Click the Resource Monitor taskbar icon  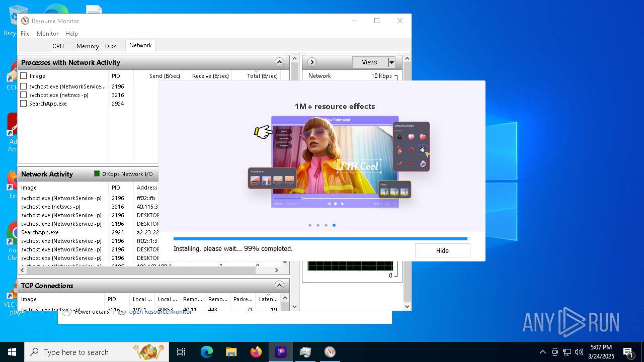pyautogui.click(x=330, y=352)
